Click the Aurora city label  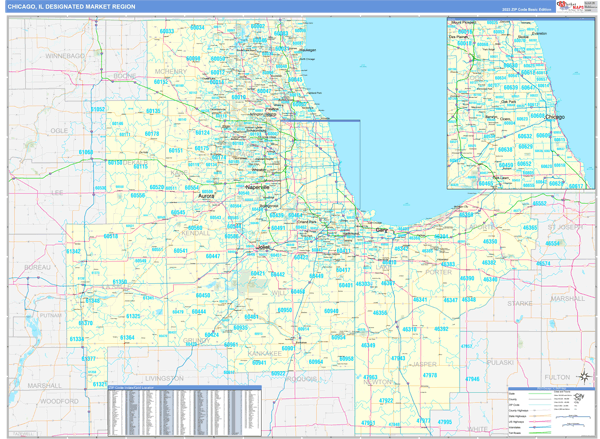[206, 196]
